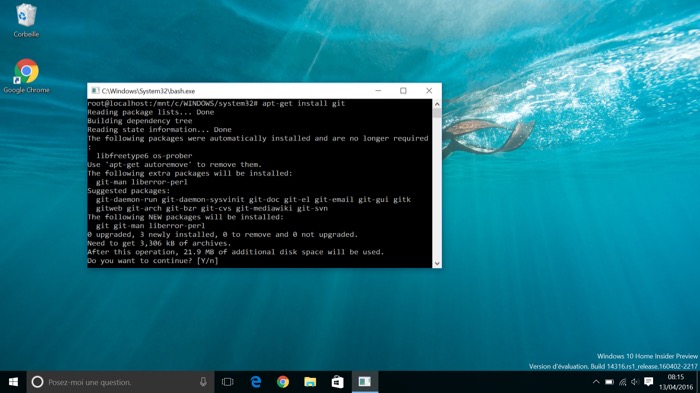Launch Microsoft Edge from the taskbar
The height and width of the screenshot is (393, 700).
[256, 382]
